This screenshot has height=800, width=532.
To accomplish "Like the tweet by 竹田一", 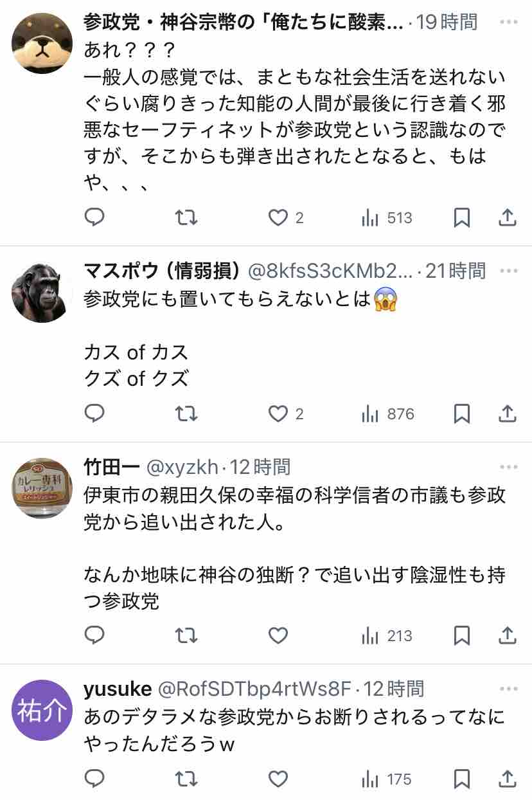I will click(x=278, y=635).
